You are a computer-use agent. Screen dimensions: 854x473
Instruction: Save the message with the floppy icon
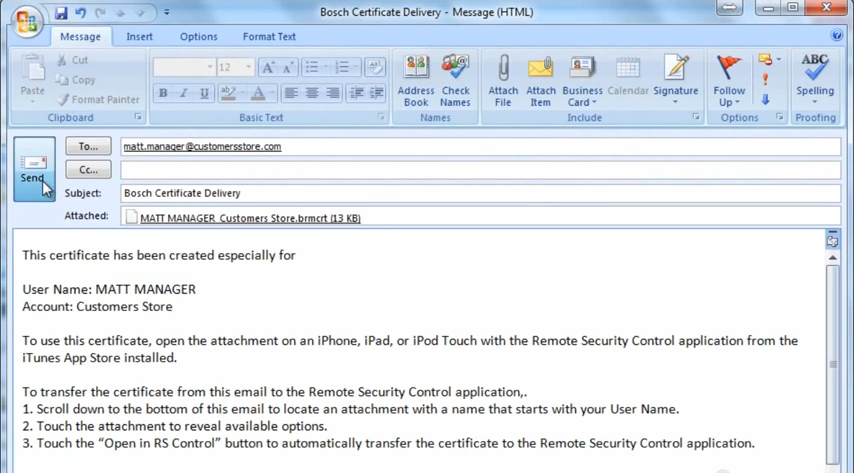tap(61, 12)
